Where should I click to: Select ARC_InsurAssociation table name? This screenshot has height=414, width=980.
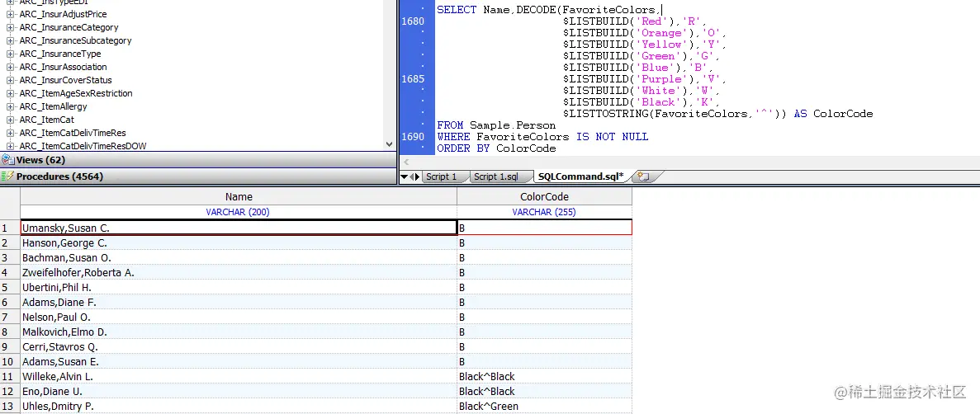[63, 67]
